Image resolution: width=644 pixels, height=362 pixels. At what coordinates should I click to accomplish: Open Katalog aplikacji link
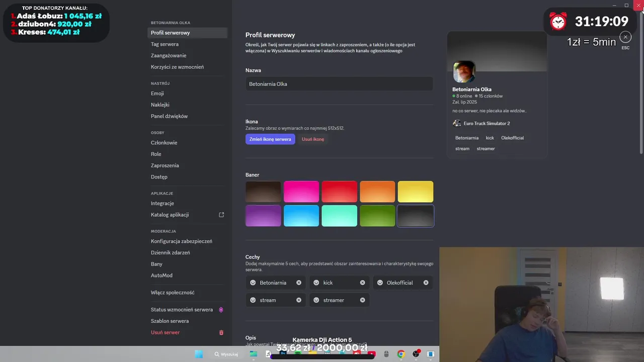point(188,215)
